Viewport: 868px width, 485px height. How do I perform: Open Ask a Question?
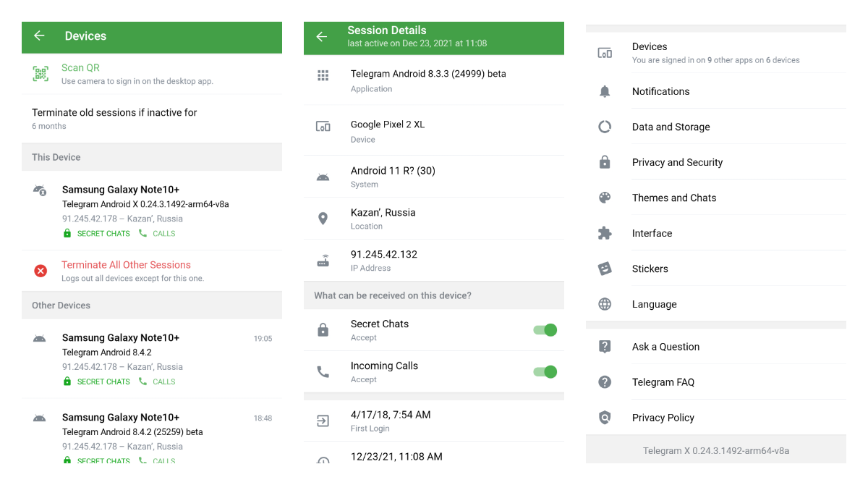[716, 347]
